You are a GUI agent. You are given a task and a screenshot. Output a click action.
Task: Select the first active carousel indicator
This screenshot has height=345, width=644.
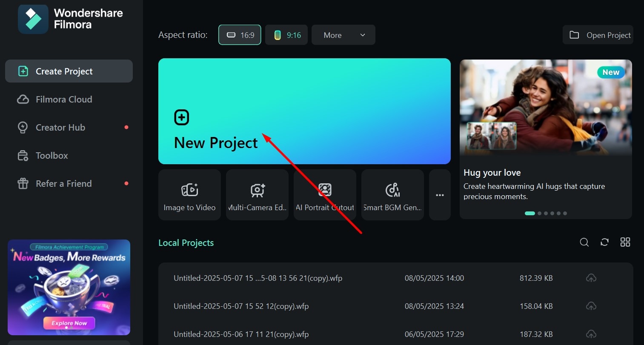point(530,214)
